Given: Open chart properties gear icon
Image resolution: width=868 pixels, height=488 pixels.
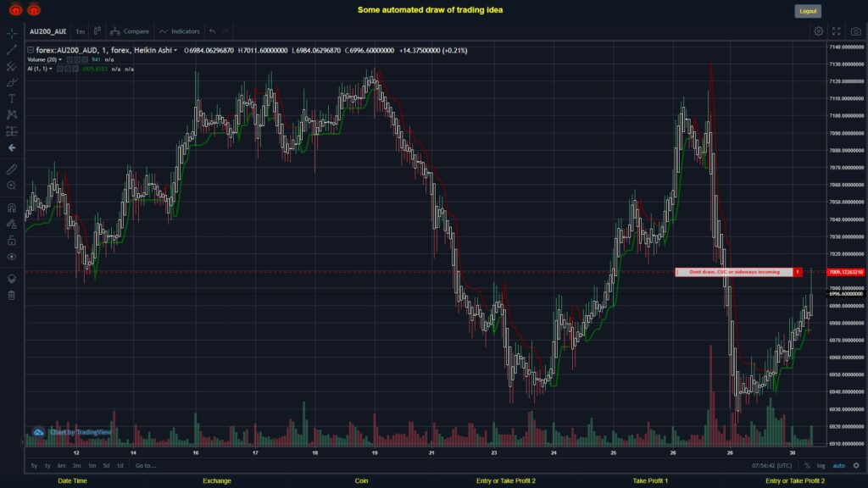Looking at the screenshot, I should (x=818, y=31).
